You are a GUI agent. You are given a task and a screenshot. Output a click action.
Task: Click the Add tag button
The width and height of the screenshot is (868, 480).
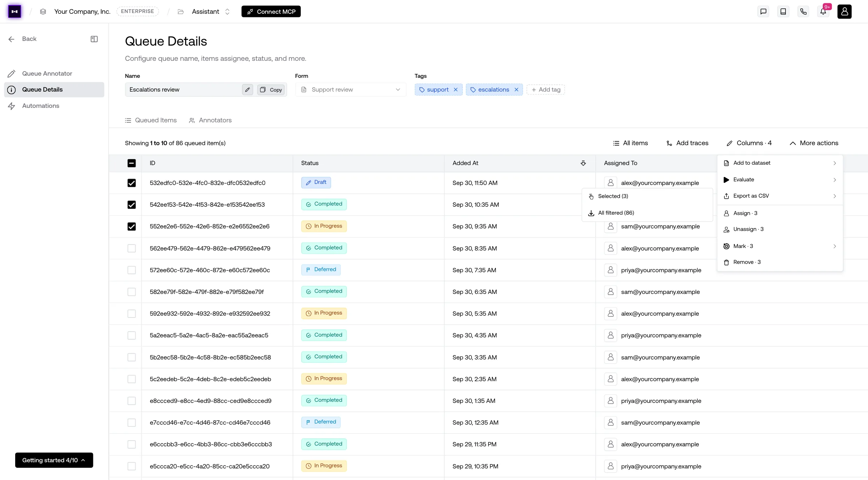coord(545,89)
